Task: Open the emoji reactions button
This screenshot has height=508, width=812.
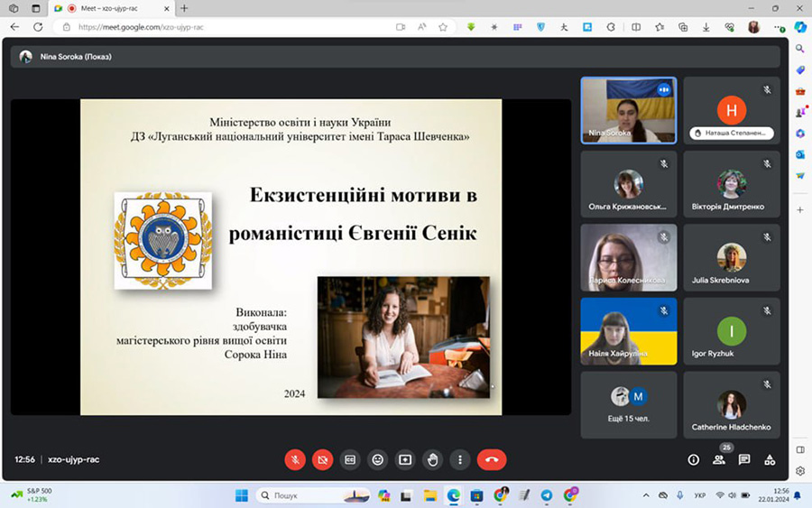Action: (x=377, y=459)
